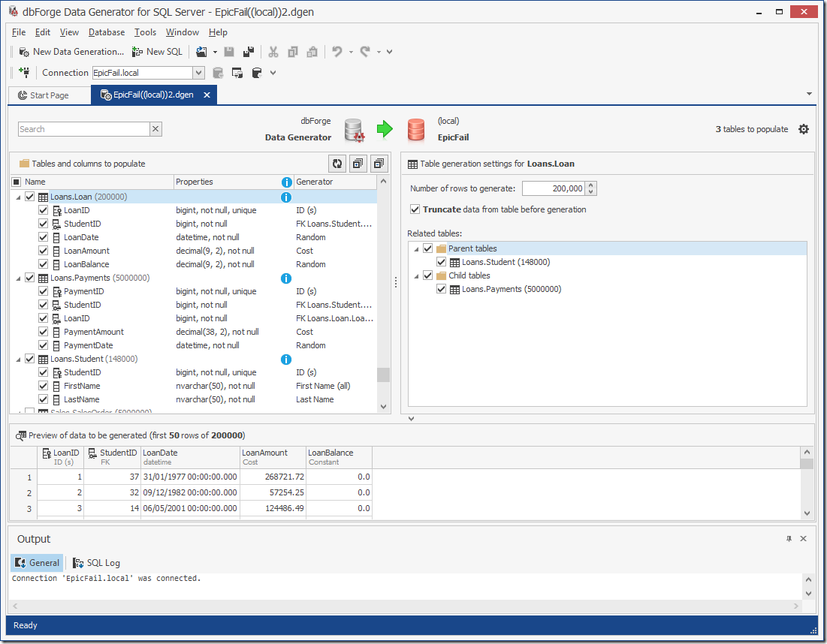The height and width of the screenshot is (644, 827).
Task: Click the New SQL toolbar button
Action: pyautogui.click(x=157, y=52)
